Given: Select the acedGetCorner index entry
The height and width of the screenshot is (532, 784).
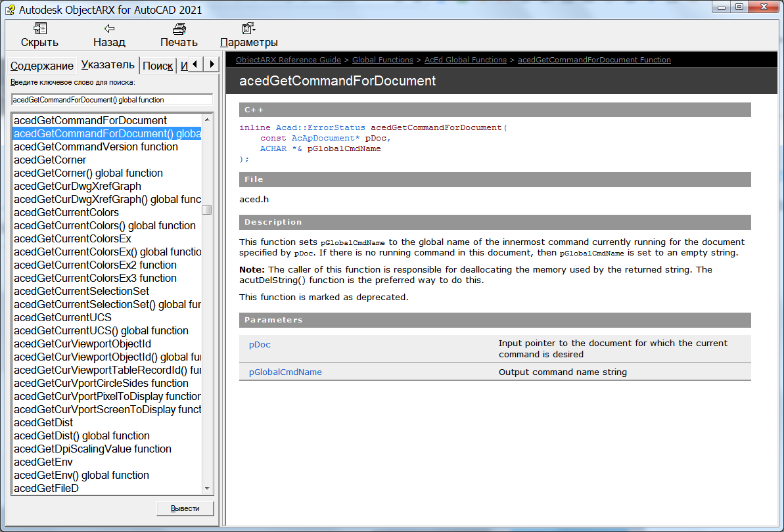Looking at the screenshot, I should click(107, 160).
